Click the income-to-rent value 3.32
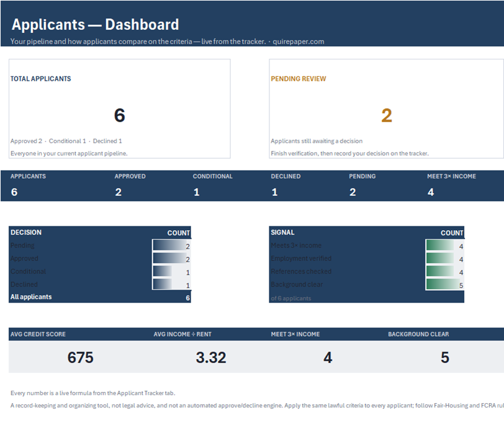The width and height of the screenshot is (504, 423). (x=211, y=357)
